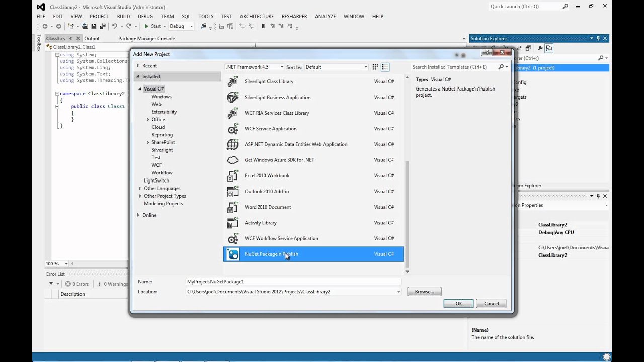Open the RESHARPER menu

click(x=294, y=16)
